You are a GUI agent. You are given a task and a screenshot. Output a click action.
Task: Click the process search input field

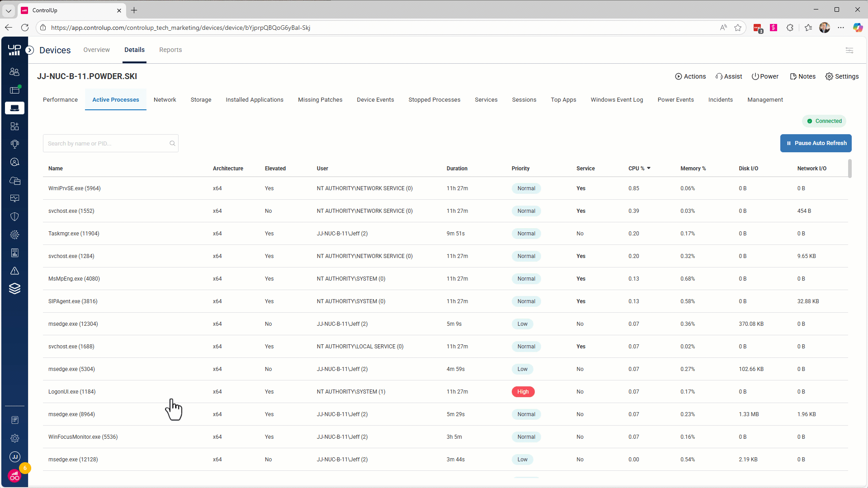106,143
